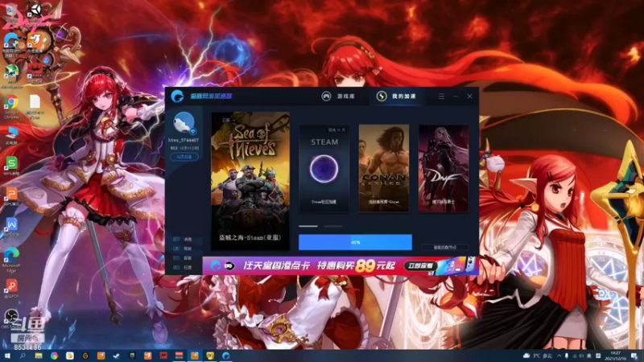This screenshot has width=644, height=362.
Task: Open File Explorer from the taskbar
Action: [38, 356]
